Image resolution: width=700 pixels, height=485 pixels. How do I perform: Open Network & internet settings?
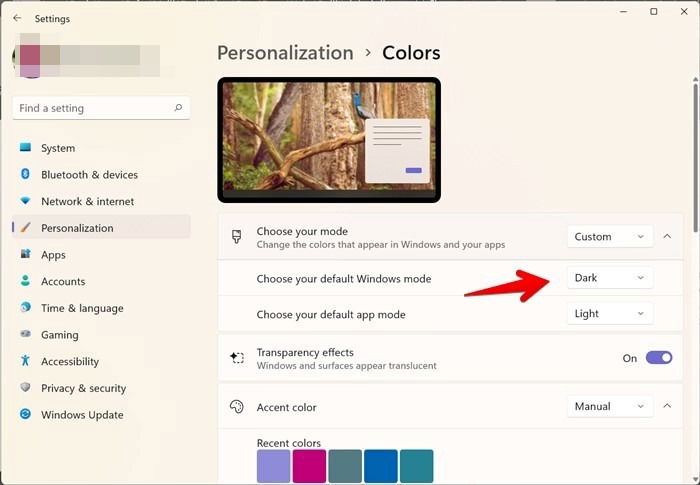[x=102, y=201]
